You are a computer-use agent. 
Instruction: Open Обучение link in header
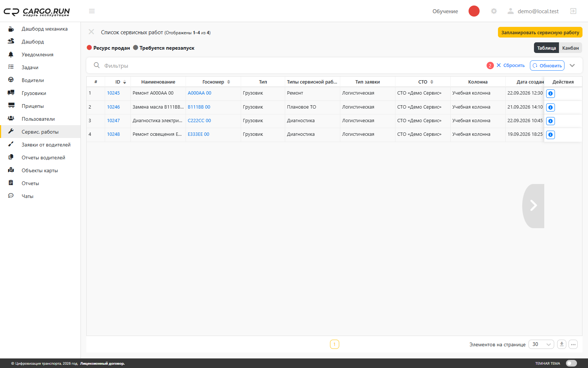click(x=445, y=11)
